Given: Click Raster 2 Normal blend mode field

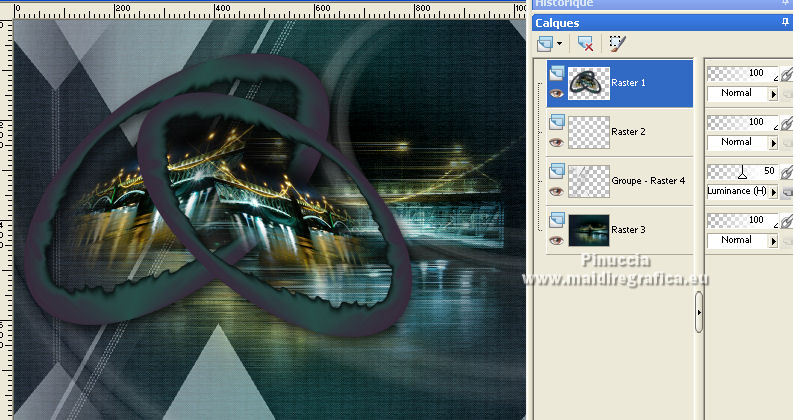Looking at the screenshot, I should (737, 142).
